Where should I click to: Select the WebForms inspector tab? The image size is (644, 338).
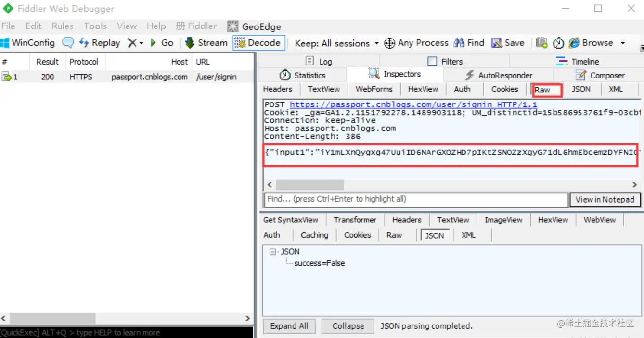374,89
